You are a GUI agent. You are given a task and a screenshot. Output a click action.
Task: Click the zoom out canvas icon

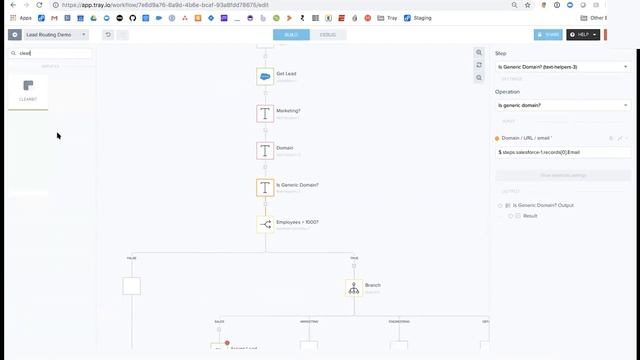click(479, 78)
